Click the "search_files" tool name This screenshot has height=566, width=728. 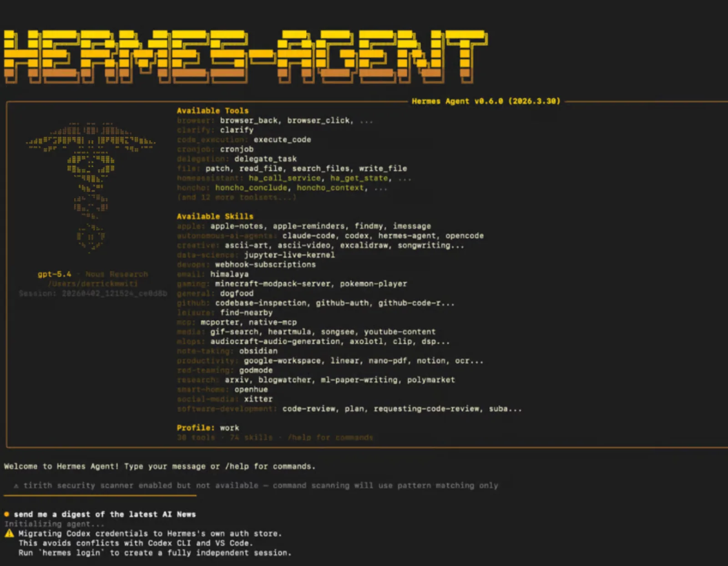point(320,168)
